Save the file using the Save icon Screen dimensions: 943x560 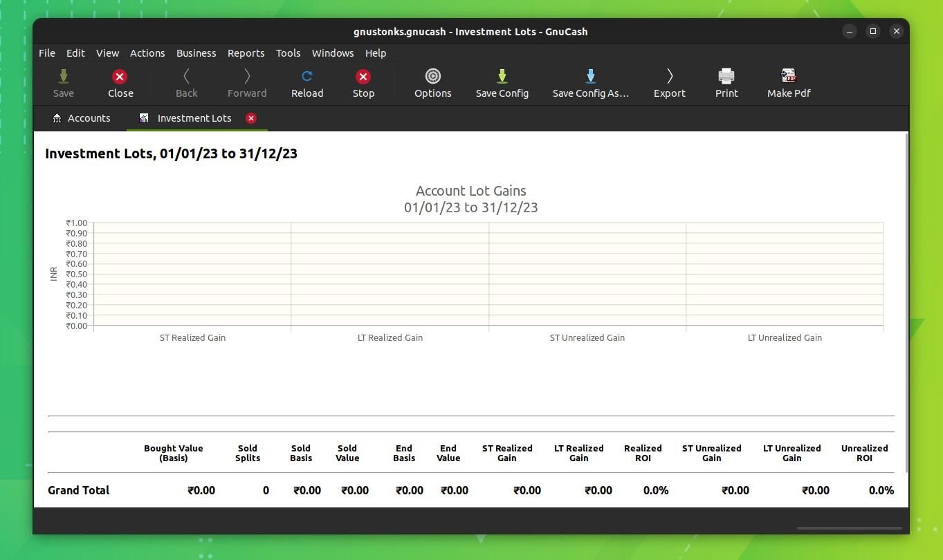click(63, 83)
